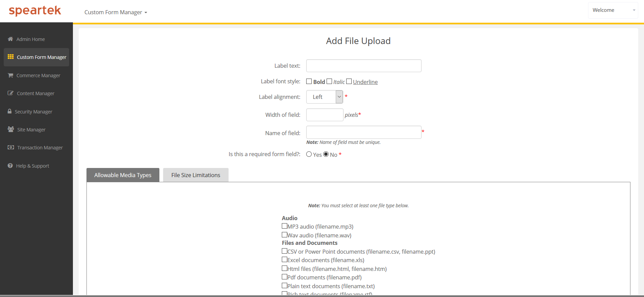Viewport: 644px width, 297px height.
Task: Open the Welcome user dropdown
Action: click(613, 10)
